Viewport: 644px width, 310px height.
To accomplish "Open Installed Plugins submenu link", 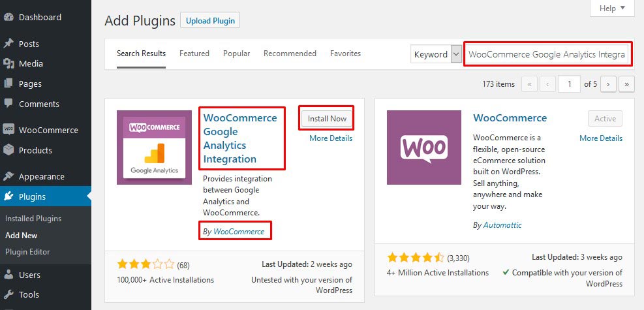I will (33, 219).
